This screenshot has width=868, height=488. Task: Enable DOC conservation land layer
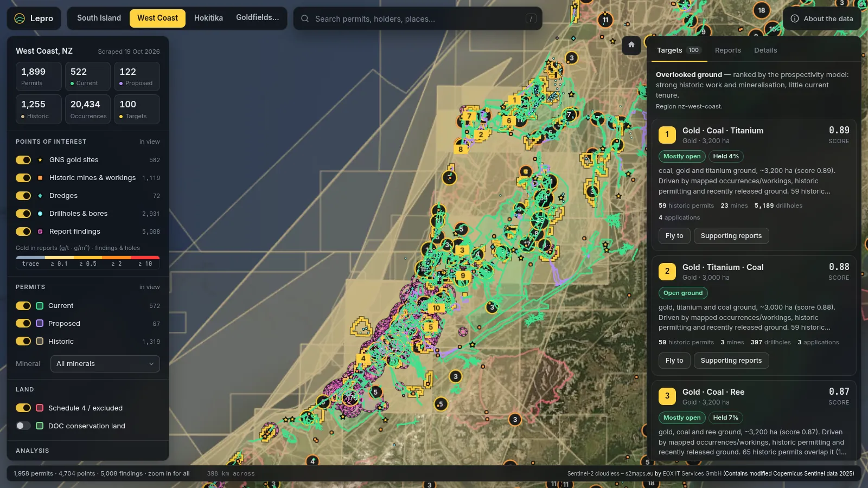click(23, 426)
